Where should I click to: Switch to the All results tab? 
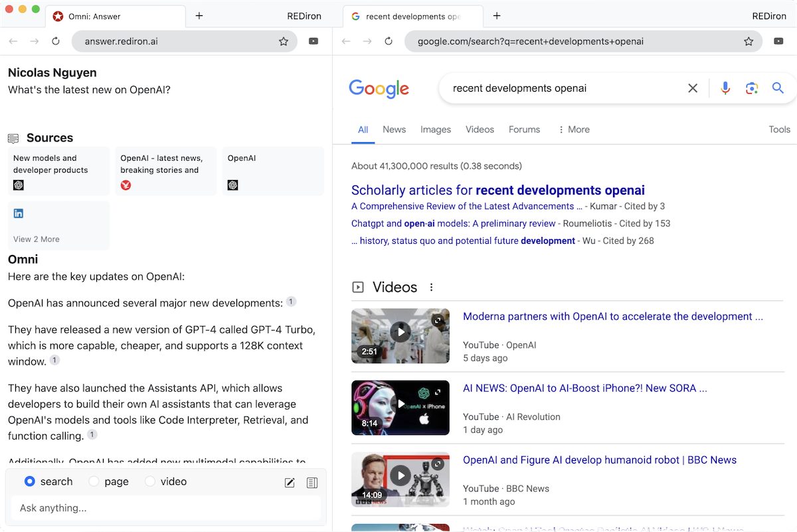363,130
